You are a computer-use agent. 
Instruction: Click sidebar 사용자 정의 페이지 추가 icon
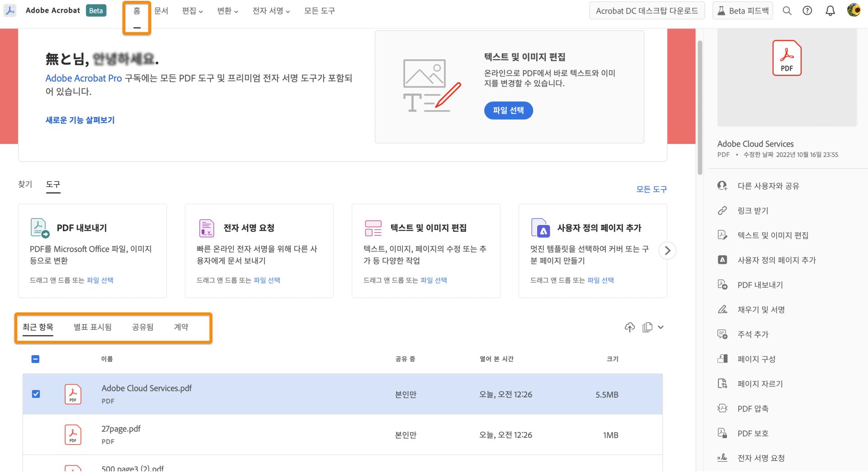[722, 260]
